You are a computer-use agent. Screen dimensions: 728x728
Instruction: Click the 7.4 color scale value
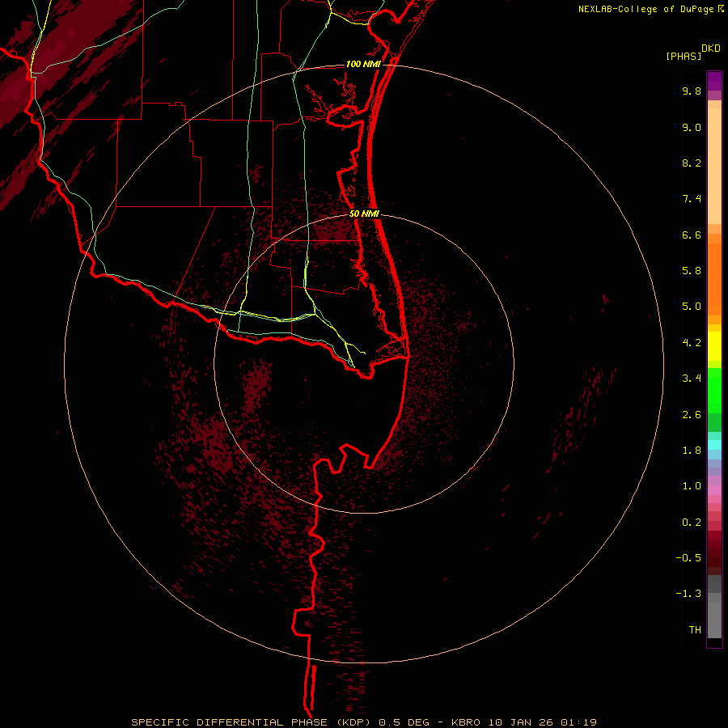[692, 199]
